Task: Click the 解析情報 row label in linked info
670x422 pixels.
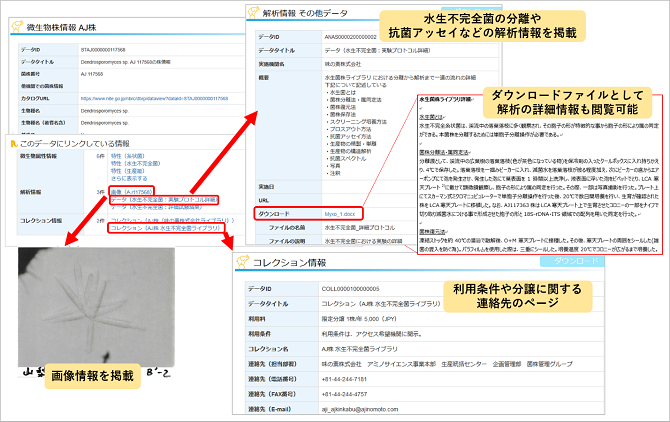Action: click(30, 192)
